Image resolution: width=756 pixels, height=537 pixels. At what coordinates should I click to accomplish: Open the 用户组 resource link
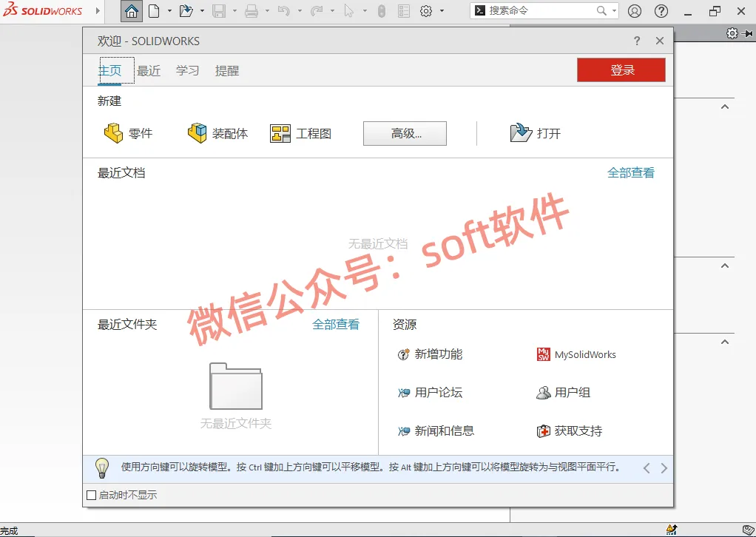tap(563, 392)
